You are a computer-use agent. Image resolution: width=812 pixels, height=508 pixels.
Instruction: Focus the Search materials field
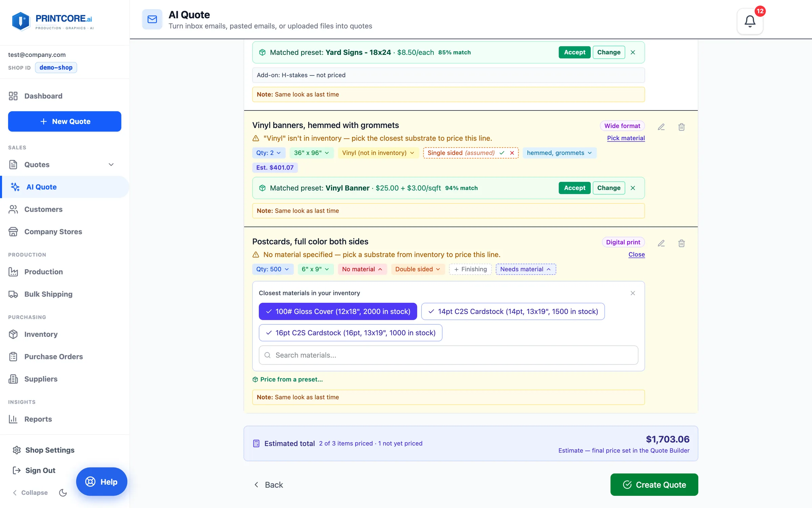(x=448, y=355)
